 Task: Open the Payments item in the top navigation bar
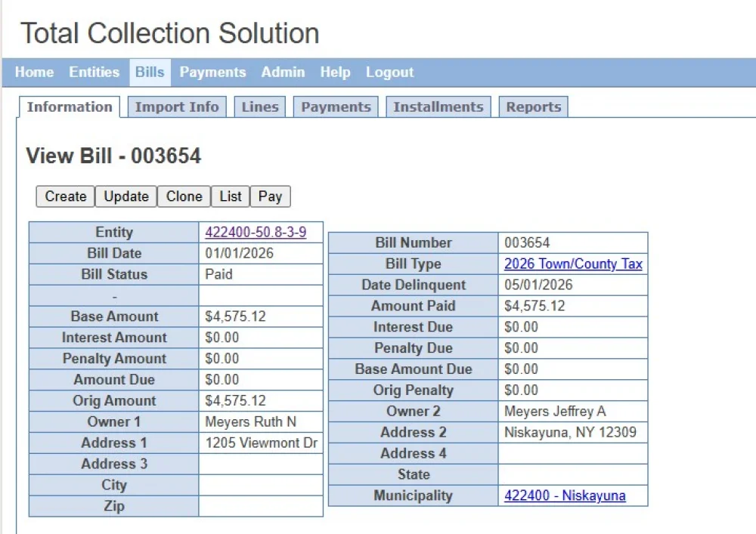[x=212, y=73]
